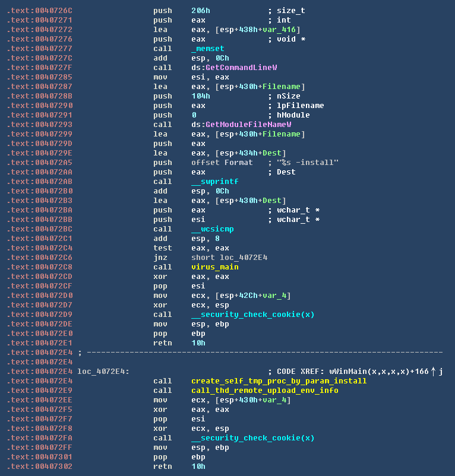This screenshot has height=476, width=455.
Task: Click __security_check_cookie call at address 004072FA
Action: tap(252, 438)
